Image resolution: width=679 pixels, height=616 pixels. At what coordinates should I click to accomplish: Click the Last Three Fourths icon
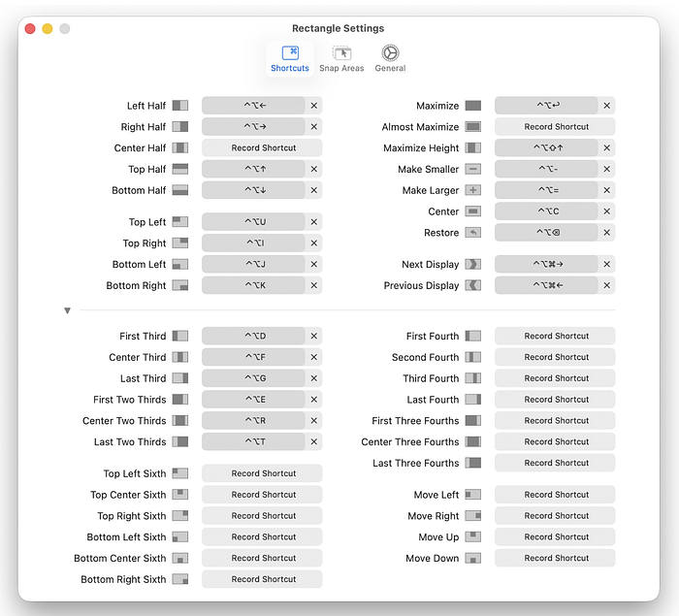pyautogui.click(x=473, y=463)
